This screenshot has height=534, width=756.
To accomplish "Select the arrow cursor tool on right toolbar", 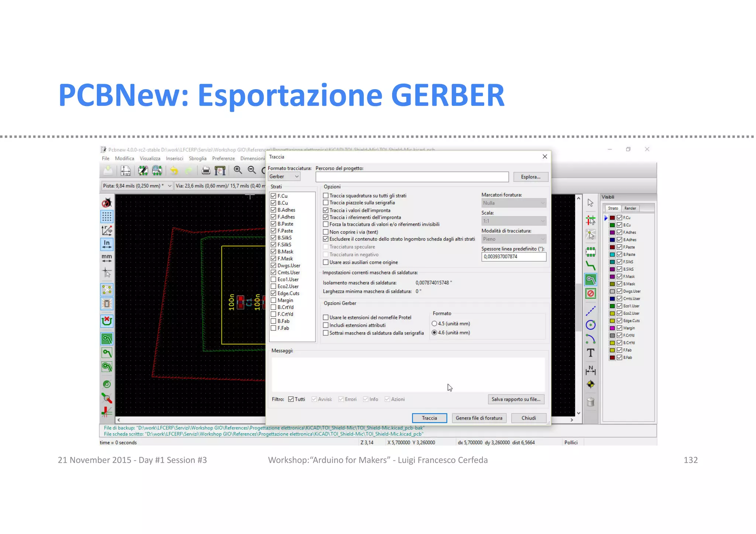I will 591,203.
